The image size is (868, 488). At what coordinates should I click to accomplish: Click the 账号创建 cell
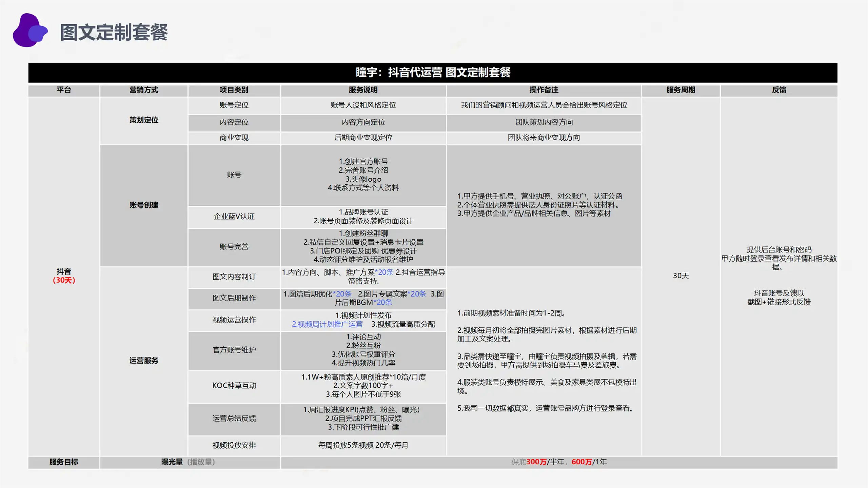tap(144, 205)
